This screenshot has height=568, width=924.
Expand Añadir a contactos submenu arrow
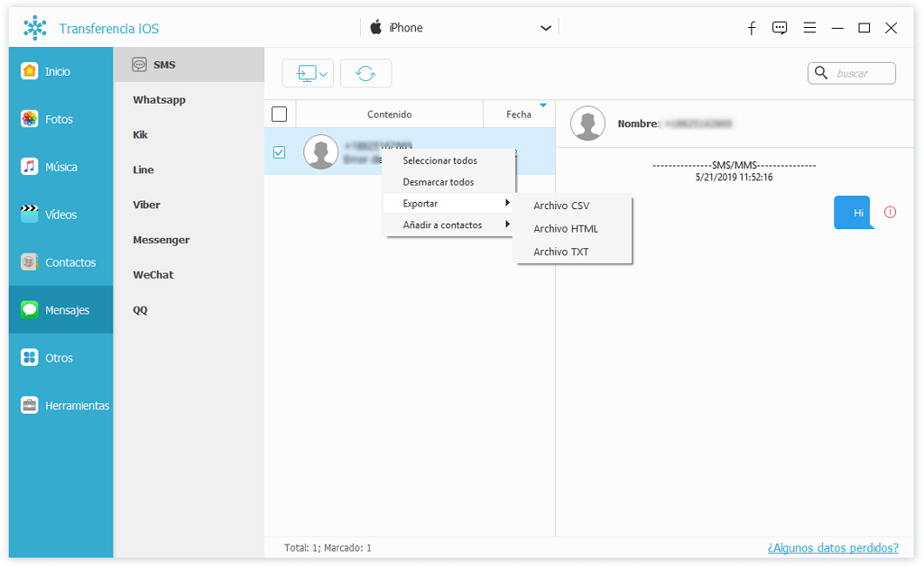[507, 224]
